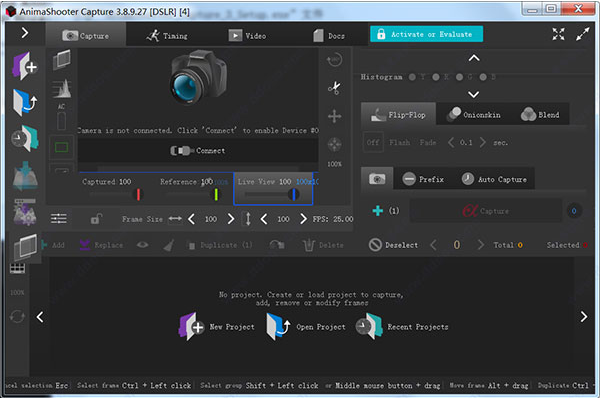Open the Video tab
This screenshot has width=600, height=398.
[x=247, y=36]
